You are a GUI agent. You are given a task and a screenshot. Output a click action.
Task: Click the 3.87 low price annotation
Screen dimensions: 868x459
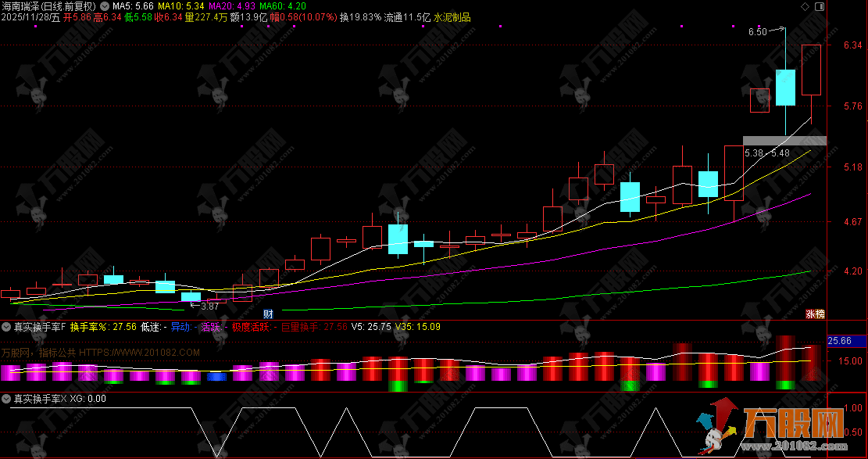(x=210, y=306)
